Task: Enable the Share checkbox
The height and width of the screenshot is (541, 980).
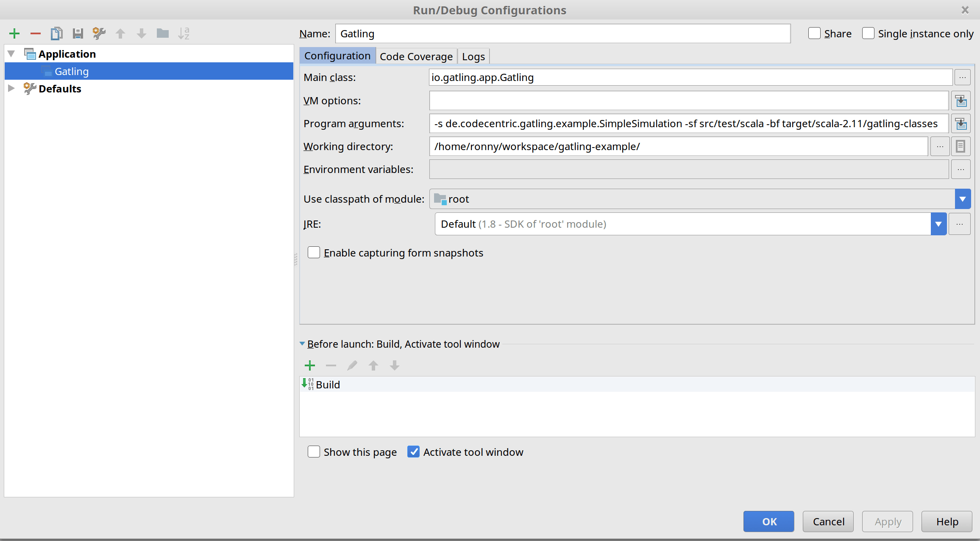Action: pos(814,33)
